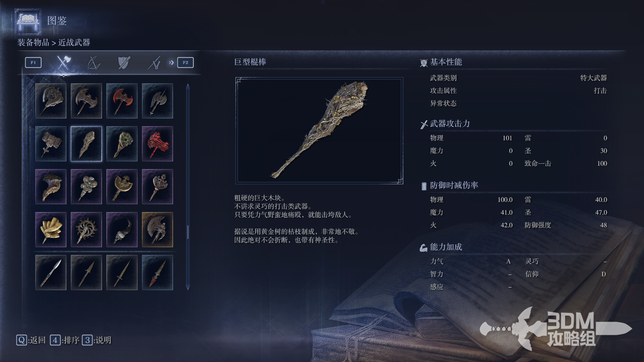Select the stone great hammer weapon icon
Screen dimensions: 644x362
(51, 144)
